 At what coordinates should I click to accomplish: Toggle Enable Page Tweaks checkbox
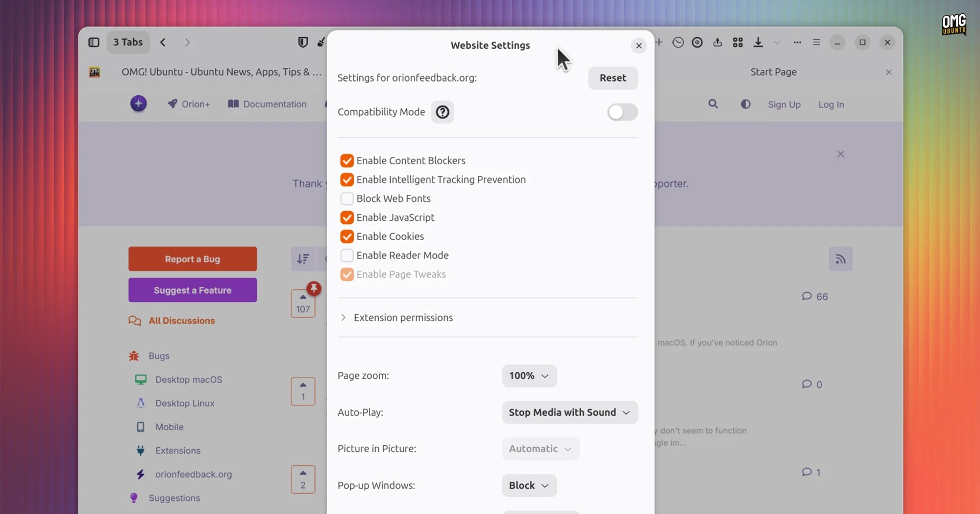click(x=347, y=274)
